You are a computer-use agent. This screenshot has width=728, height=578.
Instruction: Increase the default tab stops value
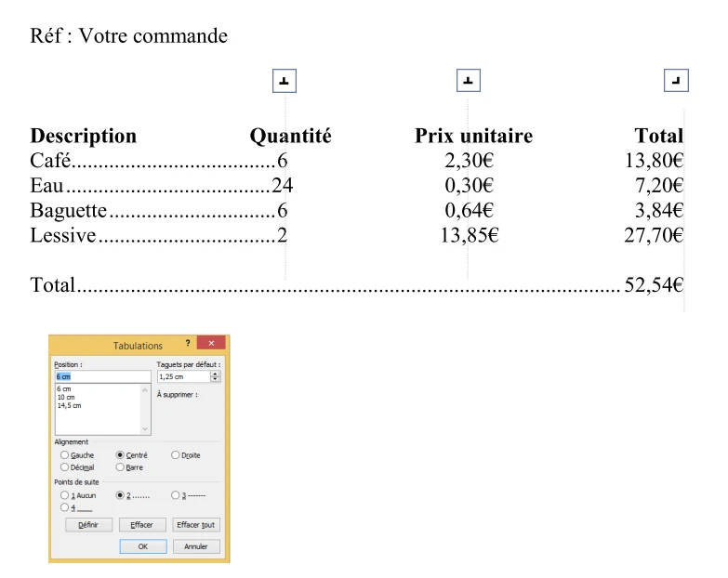[x=216, y=374]
